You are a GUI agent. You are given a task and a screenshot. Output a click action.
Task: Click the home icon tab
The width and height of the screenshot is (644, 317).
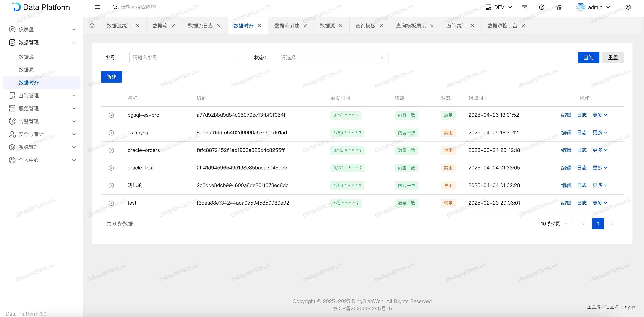coord(92,26)
